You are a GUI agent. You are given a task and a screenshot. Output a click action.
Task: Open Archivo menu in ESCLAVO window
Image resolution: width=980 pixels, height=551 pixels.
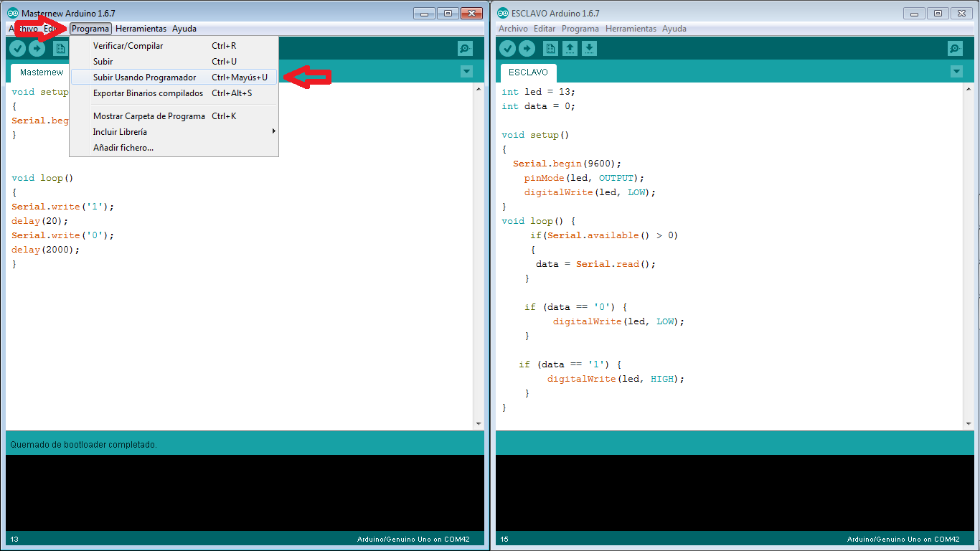pos(513,29)
